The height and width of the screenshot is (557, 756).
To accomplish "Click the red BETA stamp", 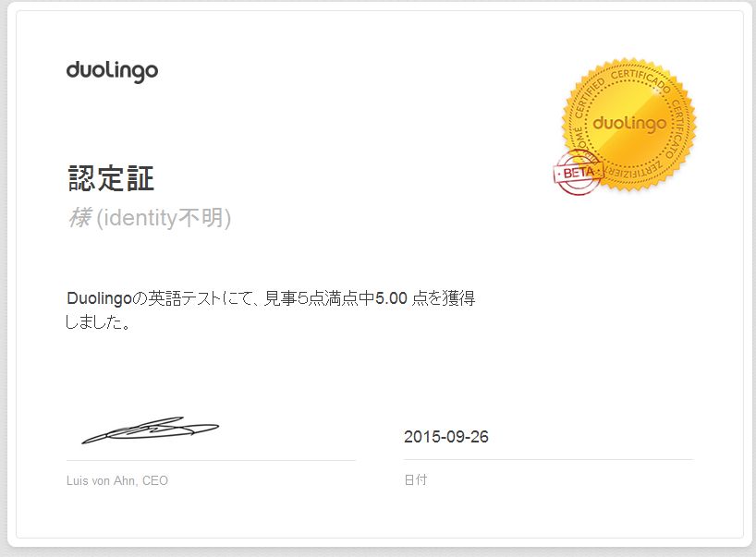I will pyautogui.click(x=578, y=173).
